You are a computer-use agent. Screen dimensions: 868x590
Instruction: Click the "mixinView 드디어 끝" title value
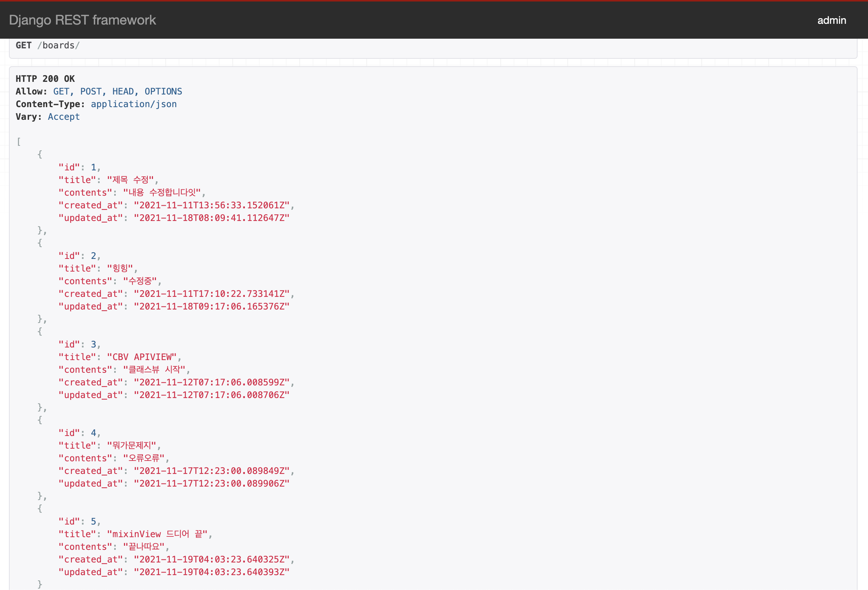pyautogui.click(x=157, y=534)
